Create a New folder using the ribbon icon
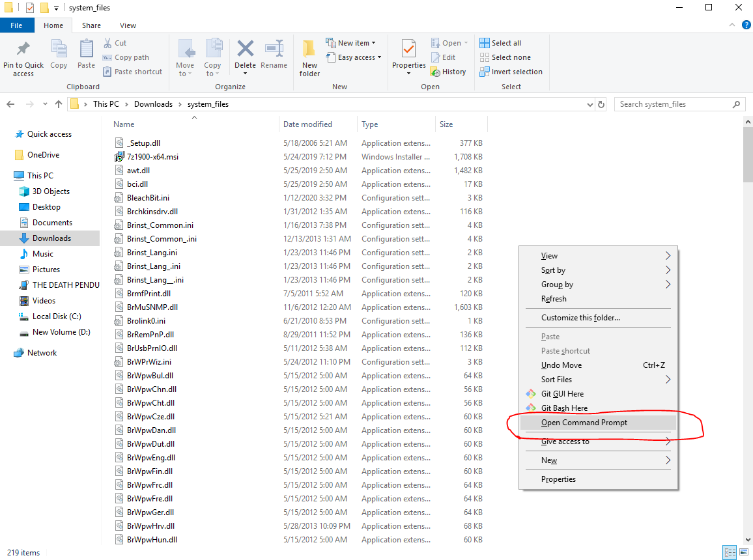 (309, 57)
